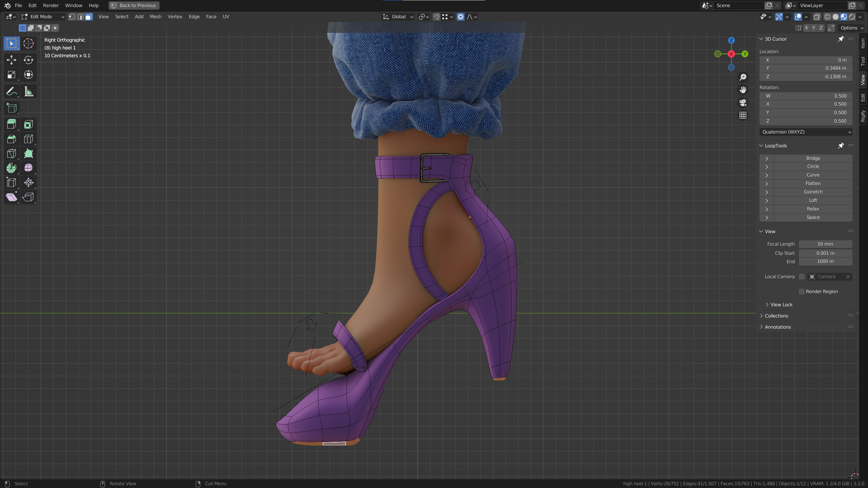Select the Shear tool
868x488 pixels.
(12, 197)
